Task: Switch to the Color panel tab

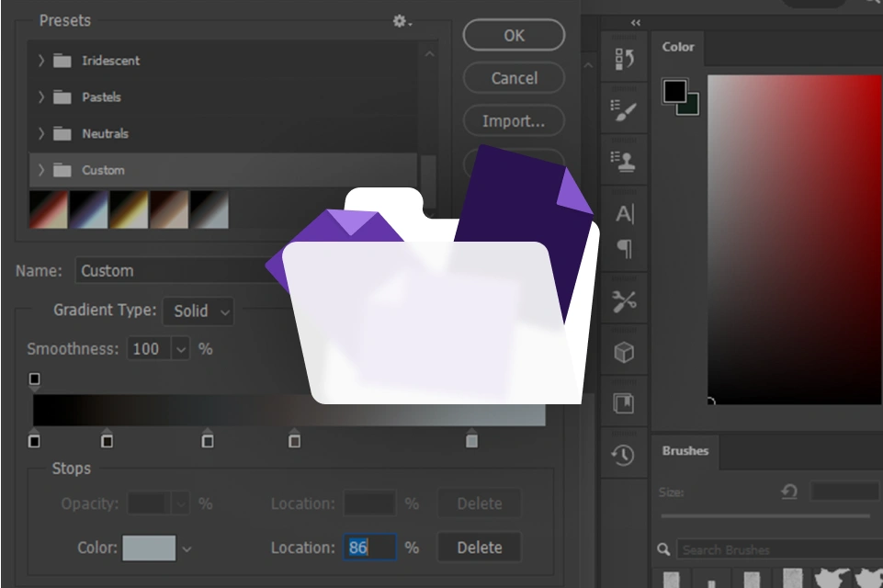Action: coord(678,47)
